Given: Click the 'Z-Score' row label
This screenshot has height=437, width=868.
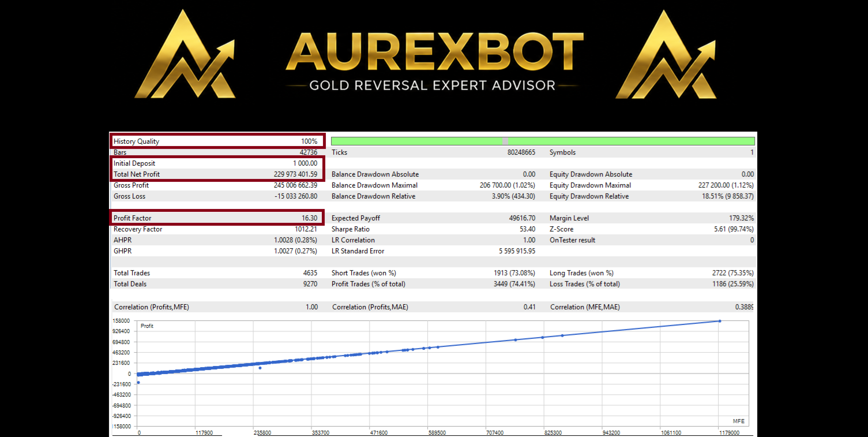Looking at the screenshot, I should (x=562, y=229).
